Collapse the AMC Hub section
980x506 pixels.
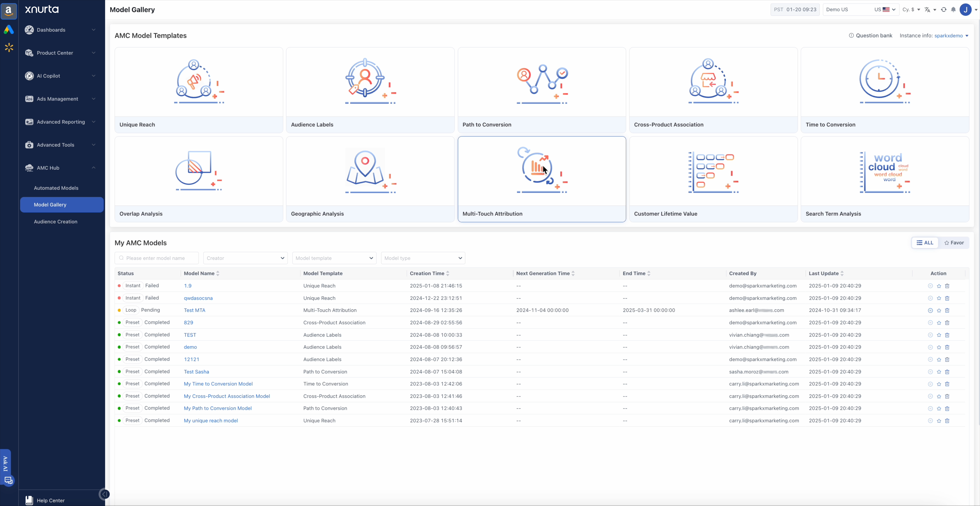click(93, 168)
